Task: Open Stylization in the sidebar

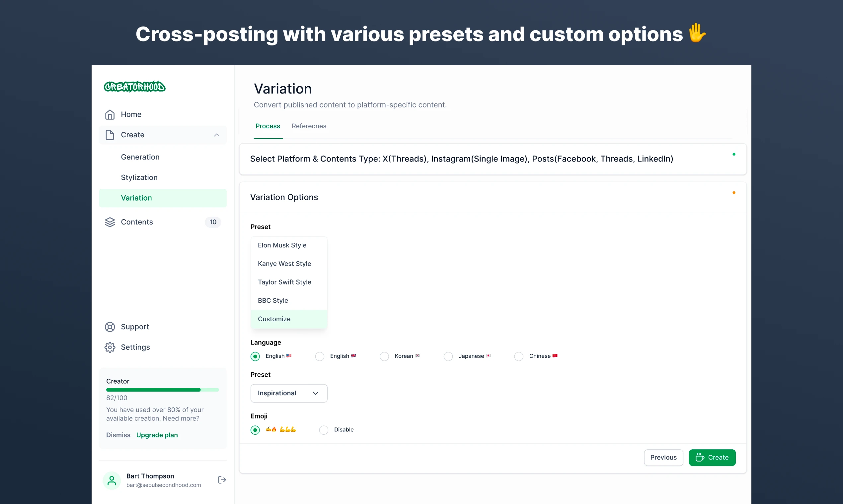Action: [x=139, y=177]
